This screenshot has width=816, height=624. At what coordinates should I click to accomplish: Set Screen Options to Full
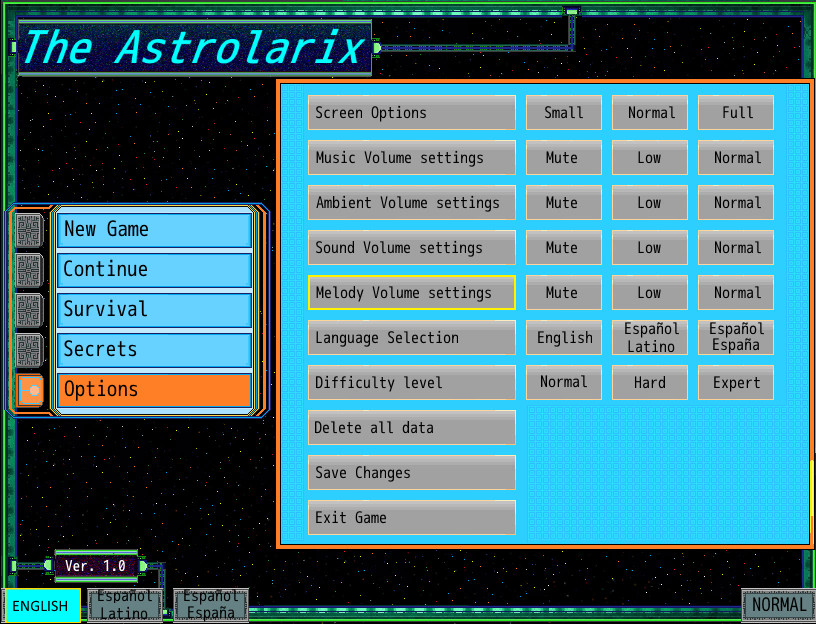click(x=735, y=112)
